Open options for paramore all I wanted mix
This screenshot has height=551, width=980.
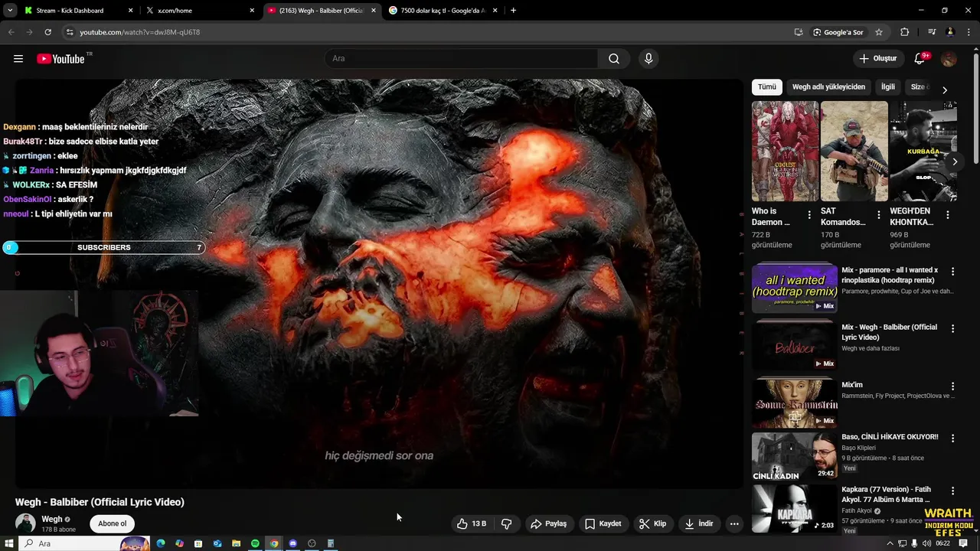click(952, 272)
